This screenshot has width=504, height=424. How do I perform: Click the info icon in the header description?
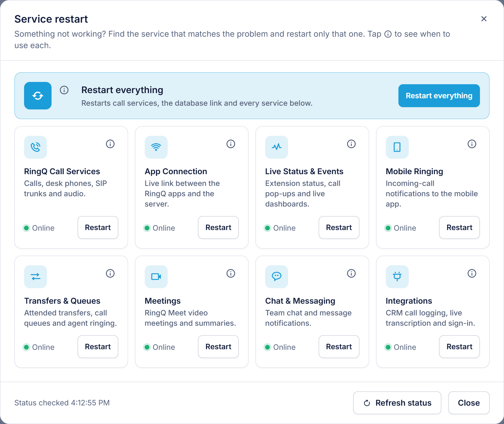(388, 34)
